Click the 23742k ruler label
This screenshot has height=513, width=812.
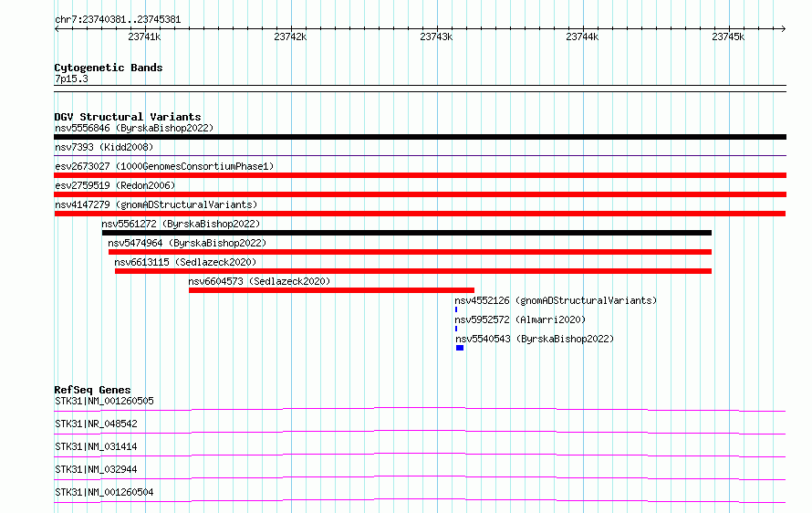[x=290, y=37]
